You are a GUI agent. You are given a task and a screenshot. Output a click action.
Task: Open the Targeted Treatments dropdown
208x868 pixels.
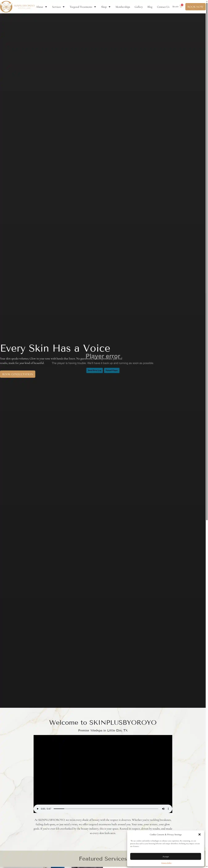pyautogui.click(x=83, y=7)
